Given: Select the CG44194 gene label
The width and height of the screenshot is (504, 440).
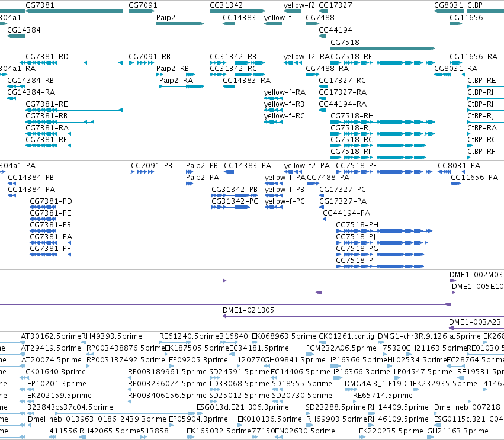Looking at the screenshot, I should click(335, 30).
